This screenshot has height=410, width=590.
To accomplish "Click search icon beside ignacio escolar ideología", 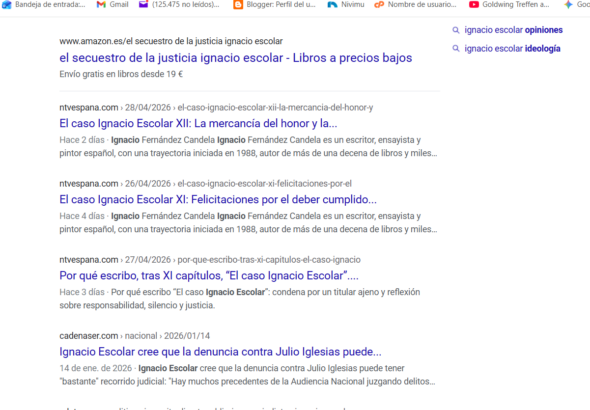I will pyautogui.click(x=456, y=49).
